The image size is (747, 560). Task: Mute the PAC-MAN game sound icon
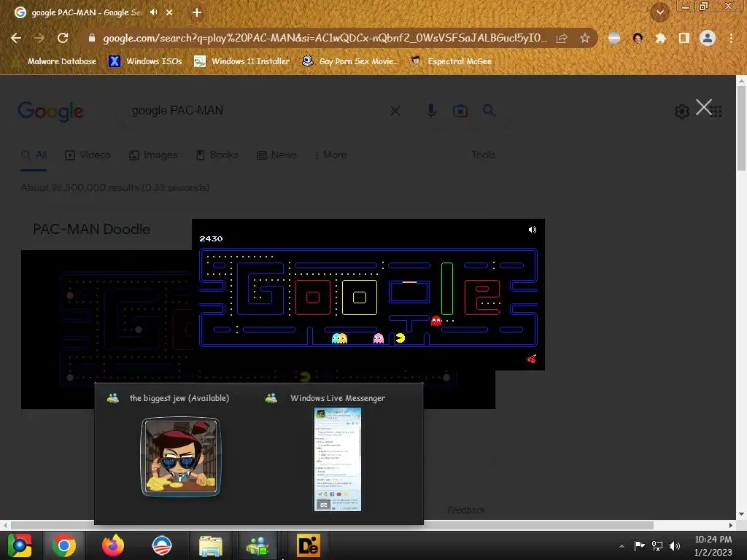coord(532,230)
